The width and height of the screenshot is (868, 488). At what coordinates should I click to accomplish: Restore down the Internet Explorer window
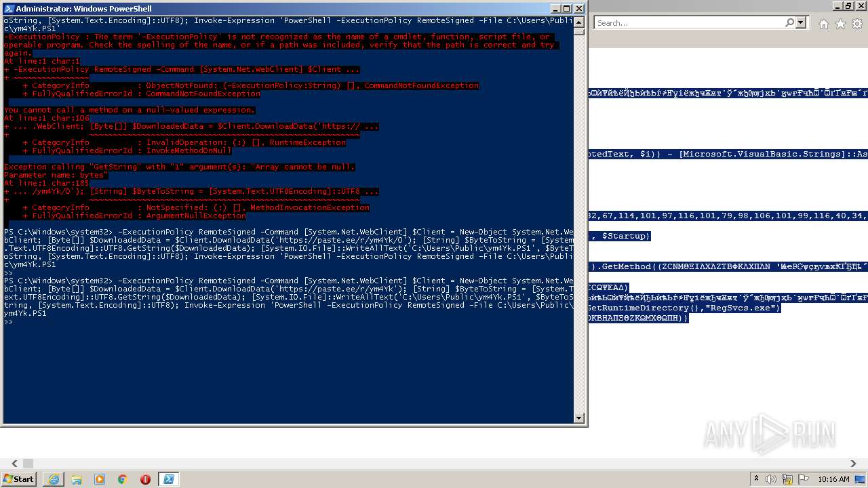tap(848, 6)
